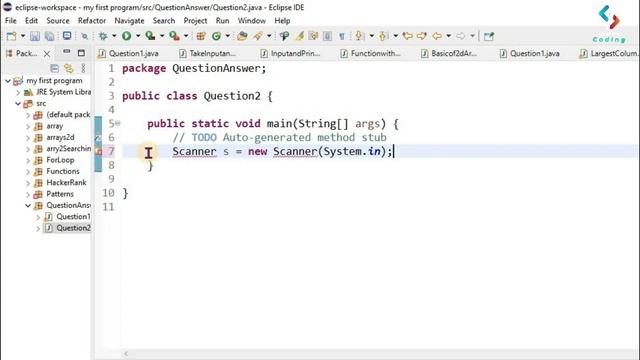Toggle Mark Occurrences highlighter icon

click(300, 36)
